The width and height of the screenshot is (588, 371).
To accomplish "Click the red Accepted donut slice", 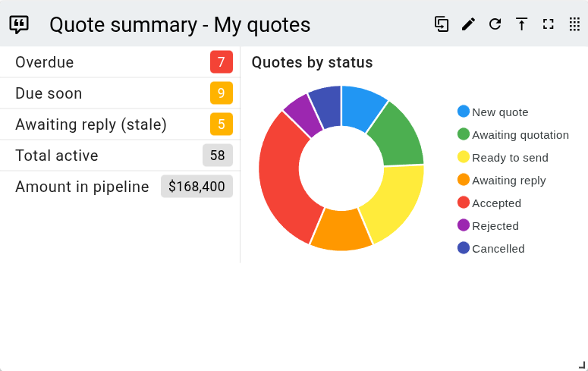I will click(x=283, y=180).
